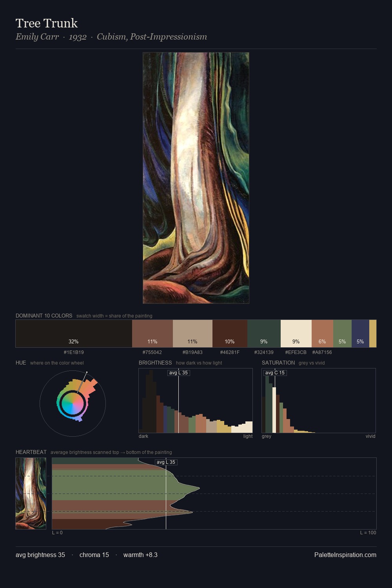Click the 'dark' axis label under brightness
The image size is (392, 588).
143,436
